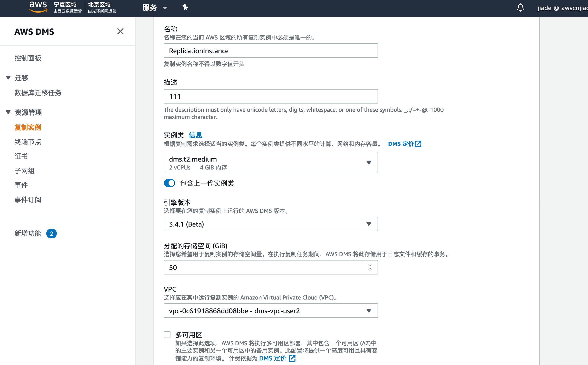Screen dimensions: 588x365
Task: Close the AWS DMS sidebar panel
Action: point(120,31)
